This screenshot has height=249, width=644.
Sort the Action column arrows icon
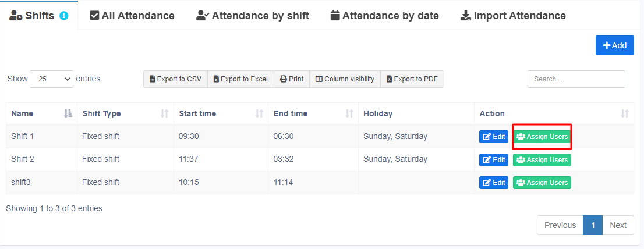625,113
